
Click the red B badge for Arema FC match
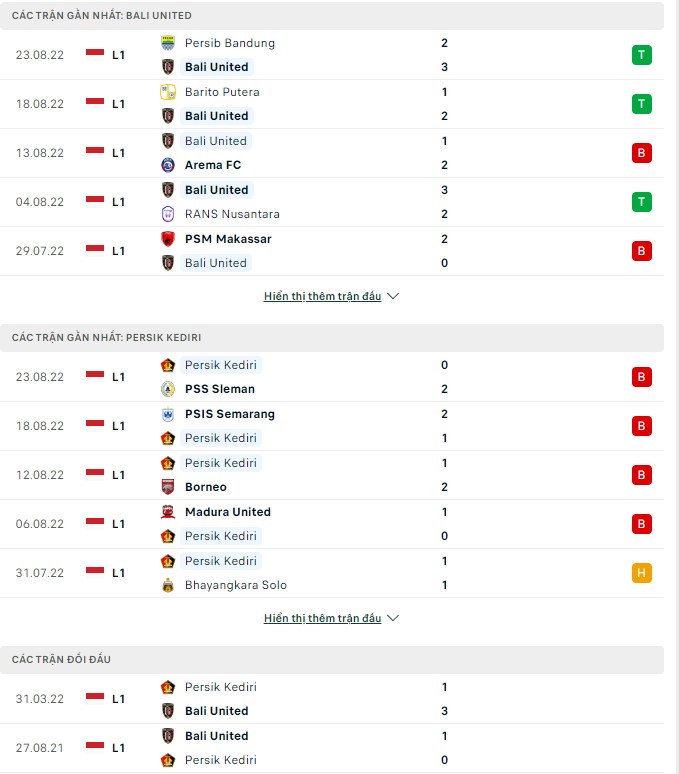(x=641, y=153)
